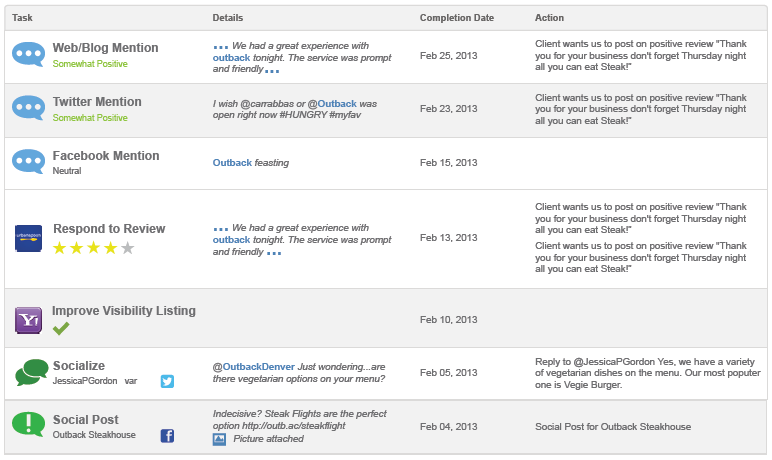The width and height of the screenshot is (772, 460).
Task: Click the Indecisive? Steak Flights post text
Action: click(x=299, y=420)
